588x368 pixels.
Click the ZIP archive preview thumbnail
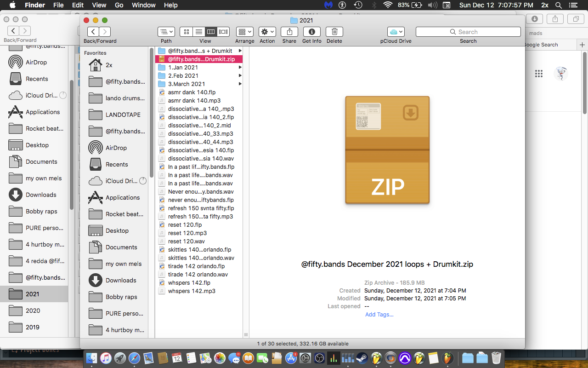[x=387, y=150]
